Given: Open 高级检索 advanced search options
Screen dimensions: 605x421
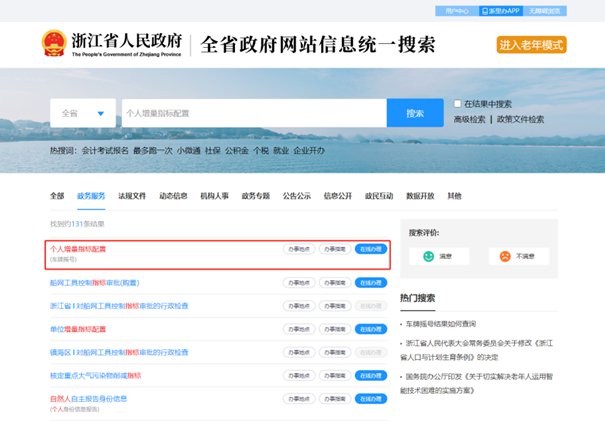Looking at the screenshot, I should click(x=471, y=119).
